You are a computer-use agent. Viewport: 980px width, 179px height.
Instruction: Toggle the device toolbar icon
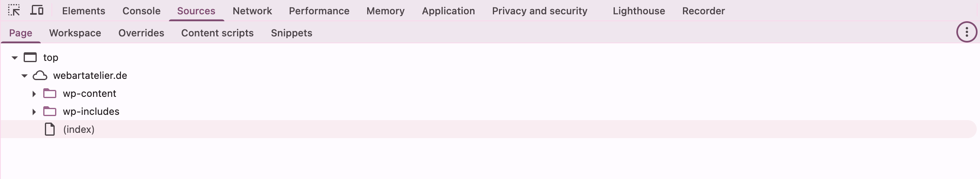tap(37, 10)
